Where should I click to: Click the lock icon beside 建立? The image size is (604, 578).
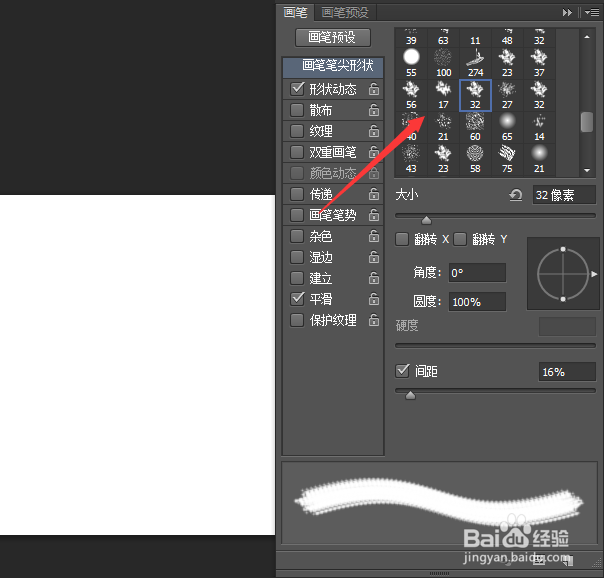[x=373, y=278]
